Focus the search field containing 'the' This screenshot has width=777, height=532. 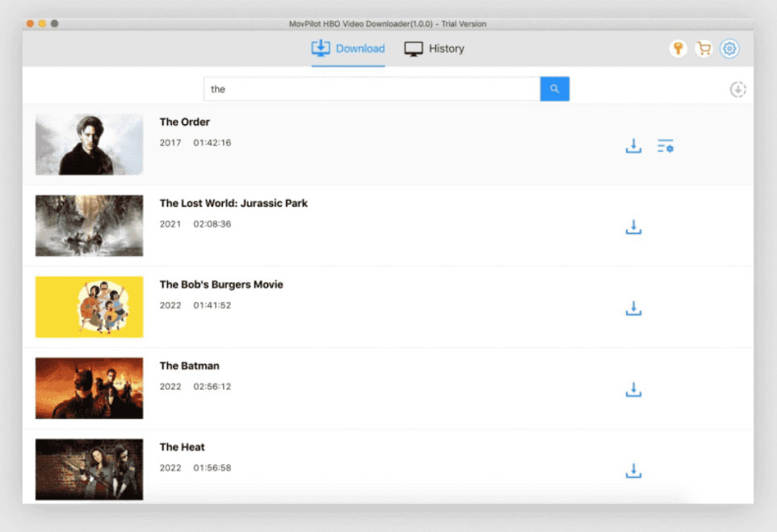coord(372,89)
